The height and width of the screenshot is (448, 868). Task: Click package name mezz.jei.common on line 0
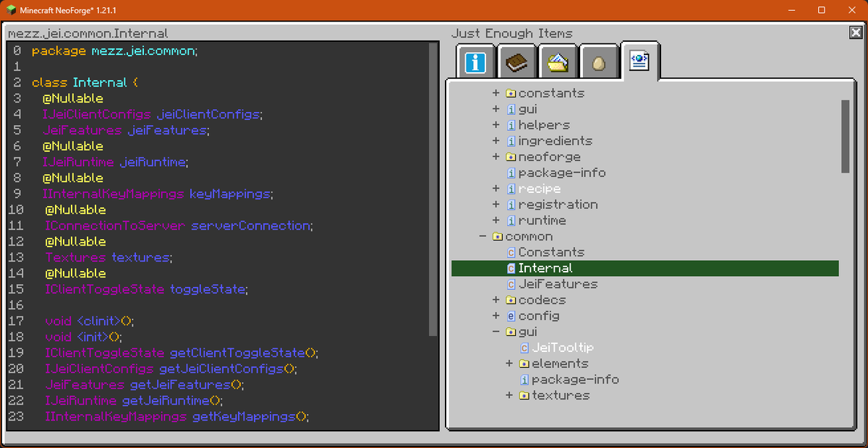[x=142, y=51]
